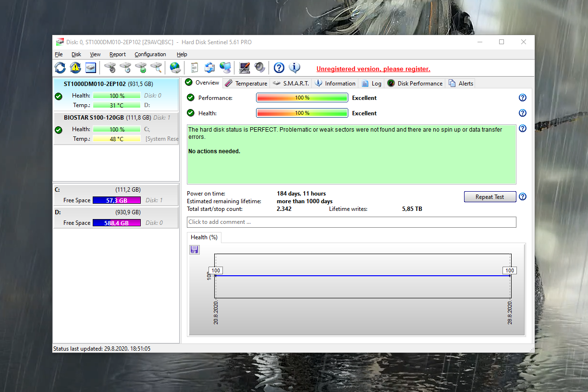The width and height of the screenshot is (588, 392).
Task: Save the health graph using floppy icon
Action: point(195,249)
